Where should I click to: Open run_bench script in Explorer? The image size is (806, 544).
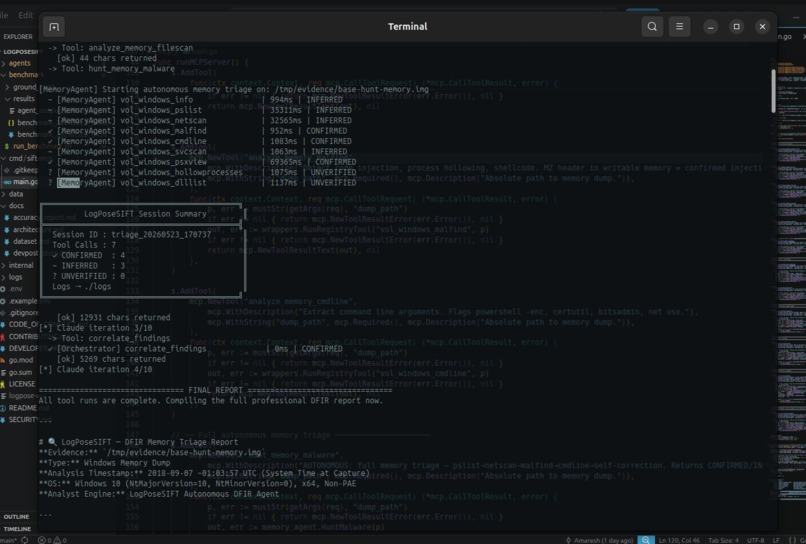pos(22,146)
